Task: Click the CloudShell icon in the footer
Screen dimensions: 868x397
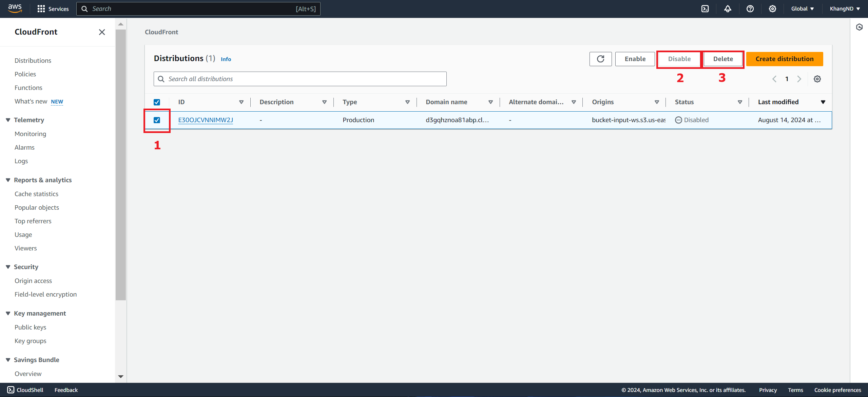Action: 11,390
